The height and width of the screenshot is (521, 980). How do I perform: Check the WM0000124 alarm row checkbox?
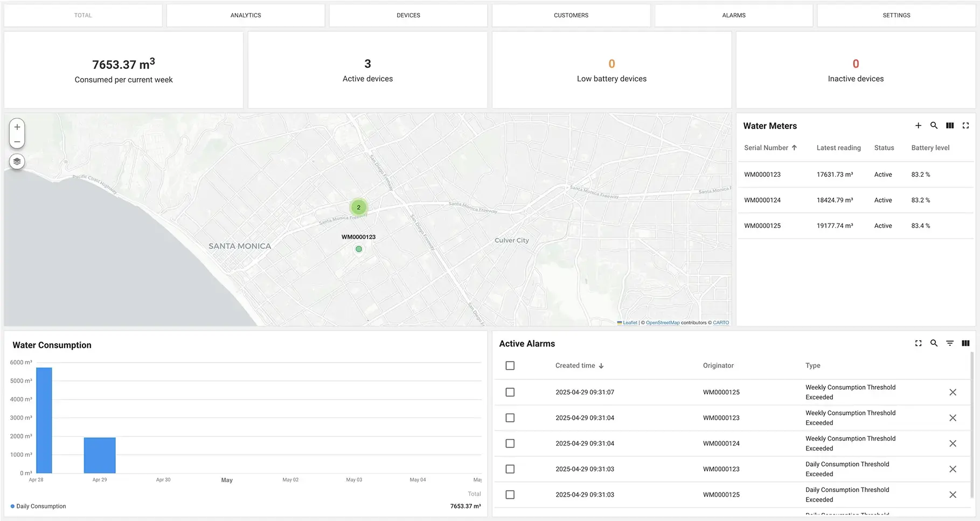pos(510,443)
